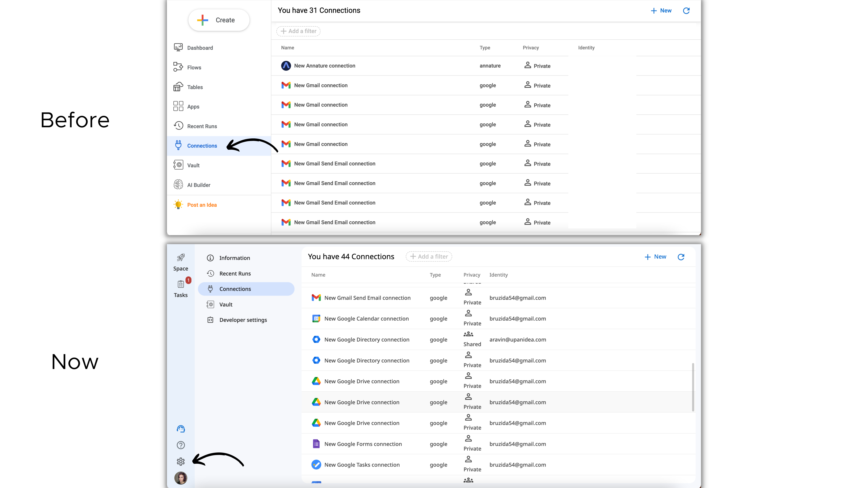Open Add a filter beside 44 Connections
This screenshot has height=488, width=868.
pos(429,257)
